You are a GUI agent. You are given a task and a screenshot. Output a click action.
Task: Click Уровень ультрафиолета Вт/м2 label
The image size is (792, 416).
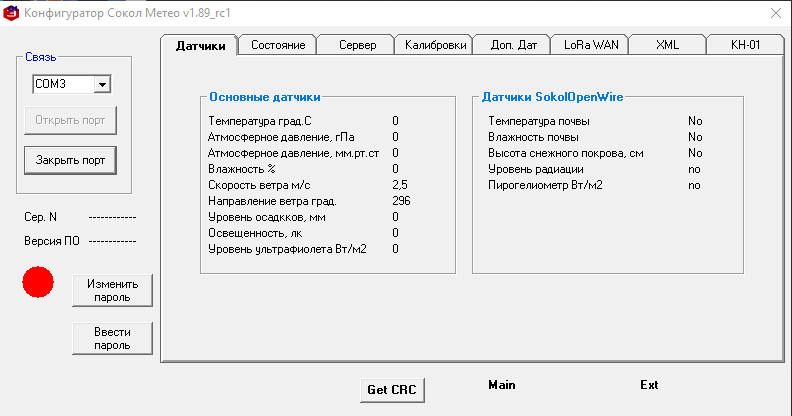(287, 249)
